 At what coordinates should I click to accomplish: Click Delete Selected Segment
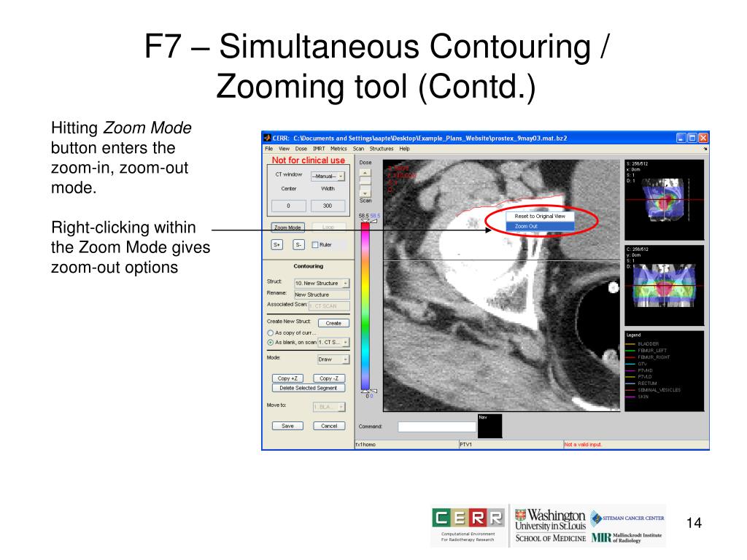point(309,388)
